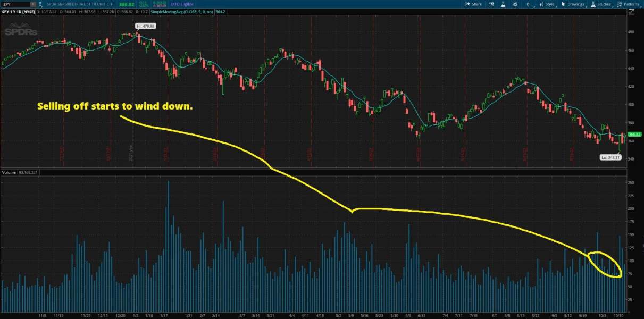This screenshot has width=644, height=319.
Task: Click the icon right of the Share button
Action: 491,4
